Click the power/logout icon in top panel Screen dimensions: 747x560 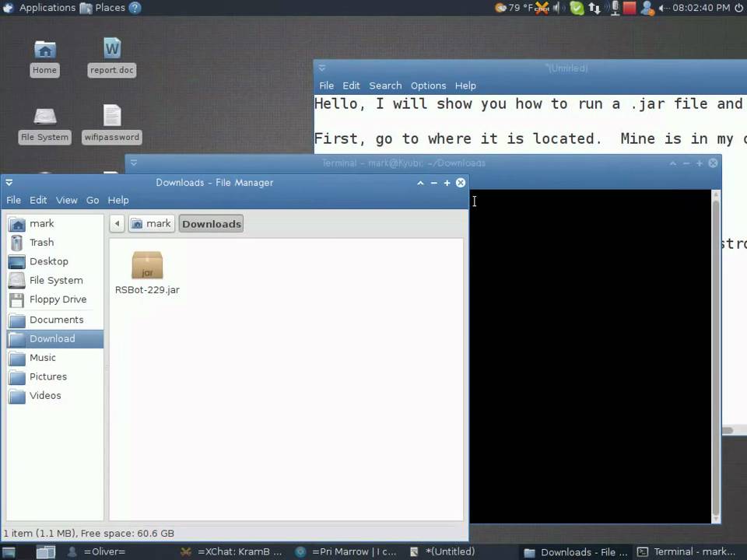click(739, 8)
